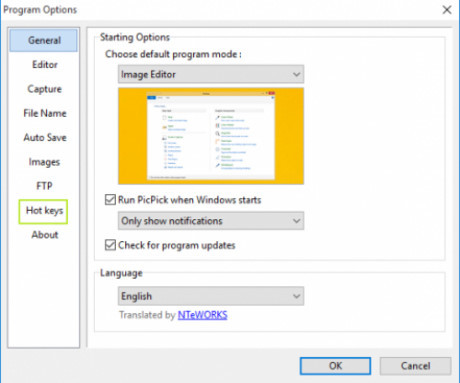Click the Cancel button
Viewport: 460px width, 383px height.
pyautogui.click(x=415, y=366)
